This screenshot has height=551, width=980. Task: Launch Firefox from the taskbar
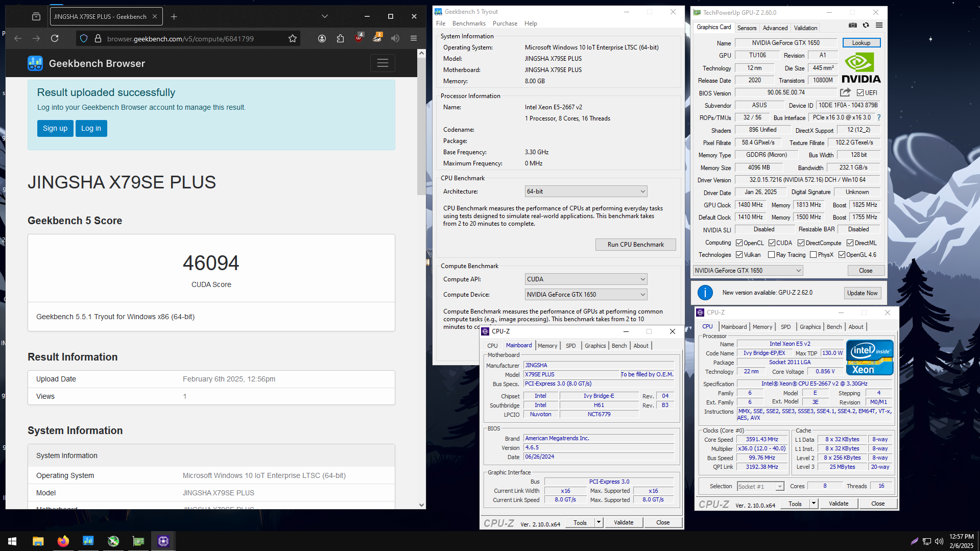point(63,541)
